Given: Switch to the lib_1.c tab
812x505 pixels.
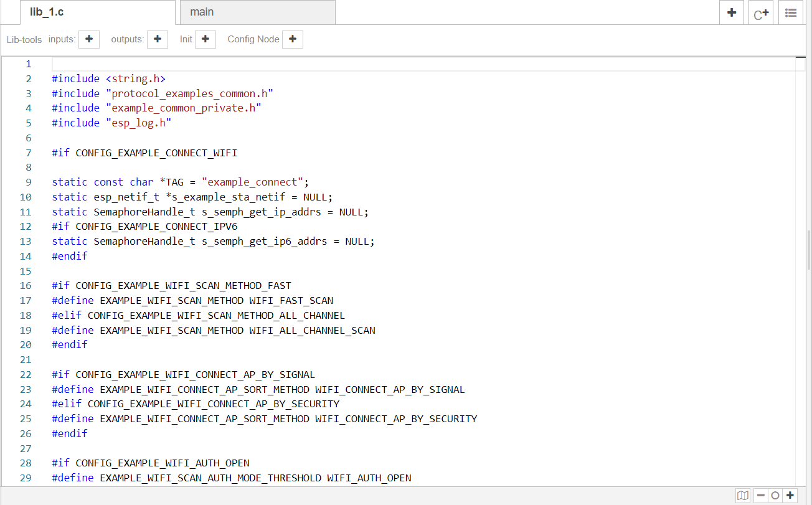Looking at the screenshot, I should [x=97, y=12].
